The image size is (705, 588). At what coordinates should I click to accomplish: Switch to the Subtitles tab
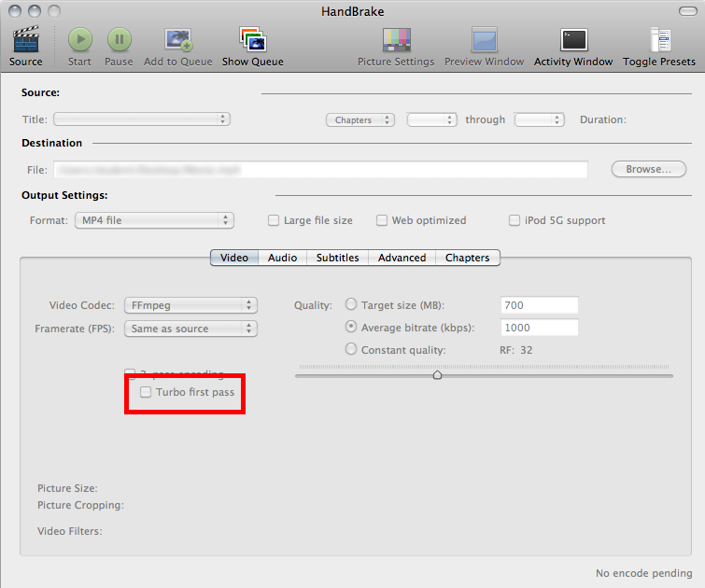coord(338,258)
